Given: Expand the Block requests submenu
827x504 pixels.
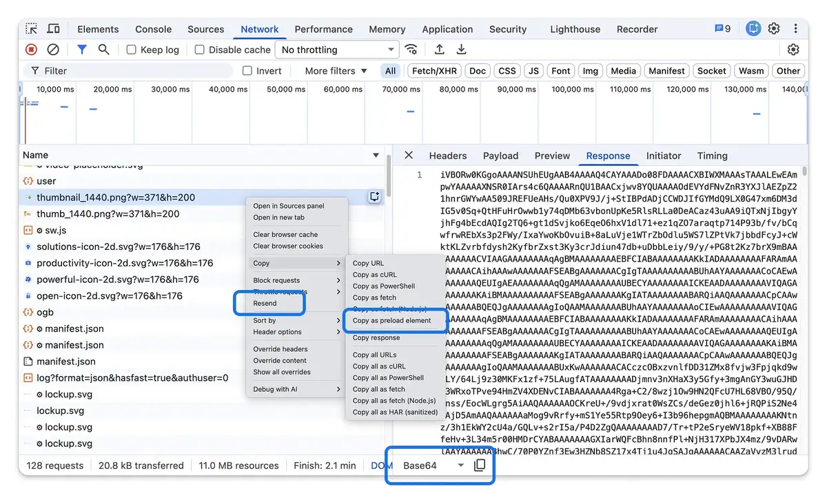Looking at the screenshot, I should pos(296,280).
